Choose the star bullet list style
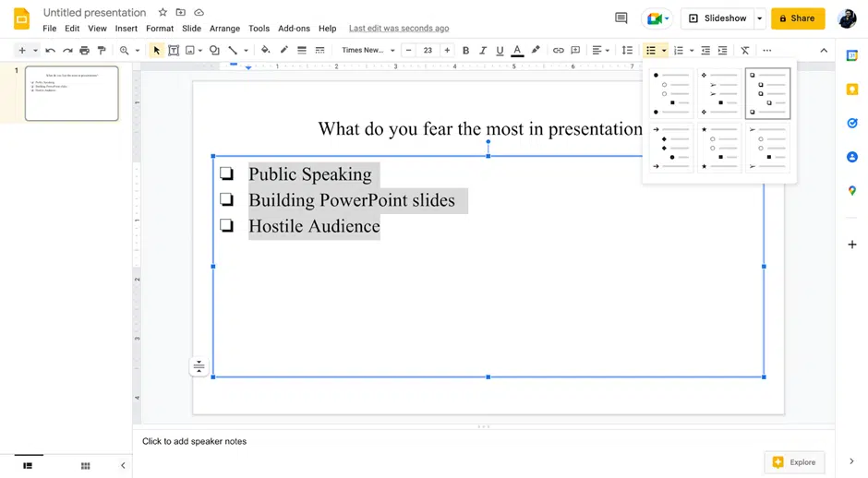The width and height of the screenshot is (868, 478). pos(719,148)
